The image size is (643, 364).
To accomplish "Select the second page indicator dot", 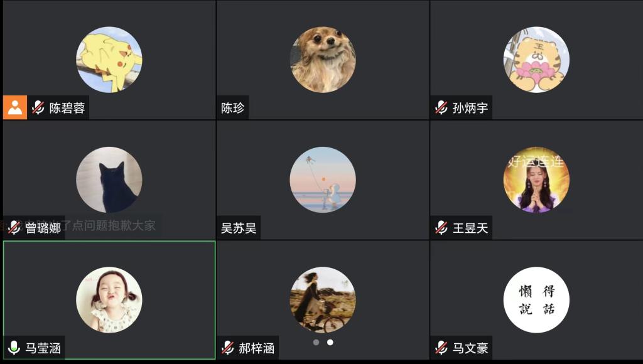I will coord(330,342).
